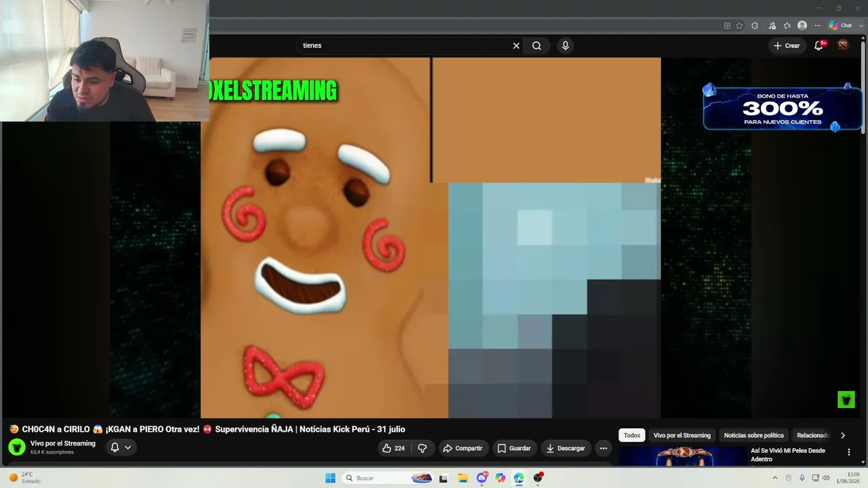Select the Vivo por el Streaming chip
Viewport: 868px width, 488px height.
682,435
